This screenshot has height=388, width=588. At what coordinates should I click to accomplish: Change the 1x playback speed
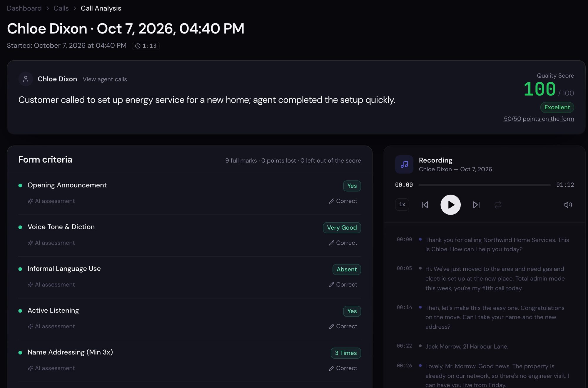coord(402,205)
